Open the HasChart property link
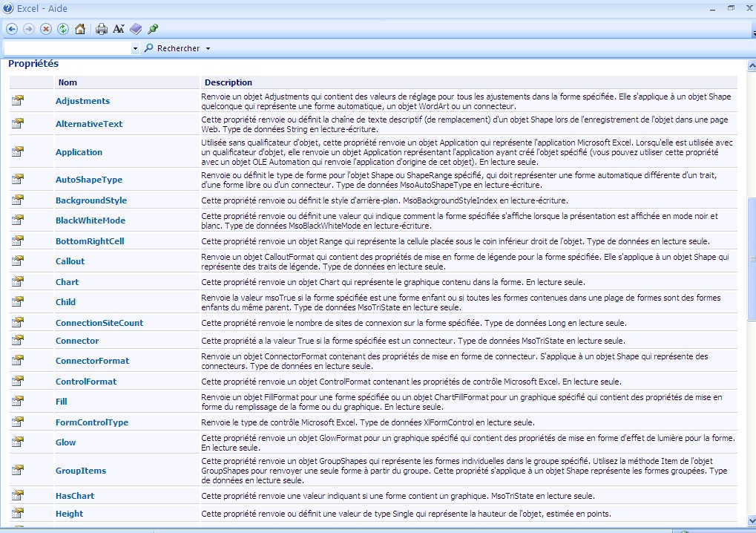 (75, 495)
